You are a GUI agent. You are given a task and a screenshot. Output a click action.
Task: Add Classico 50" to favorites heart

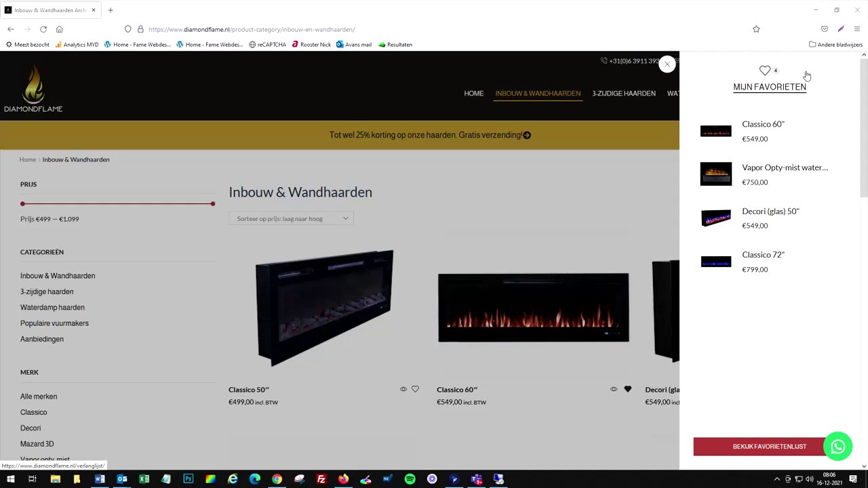(415, 389)
